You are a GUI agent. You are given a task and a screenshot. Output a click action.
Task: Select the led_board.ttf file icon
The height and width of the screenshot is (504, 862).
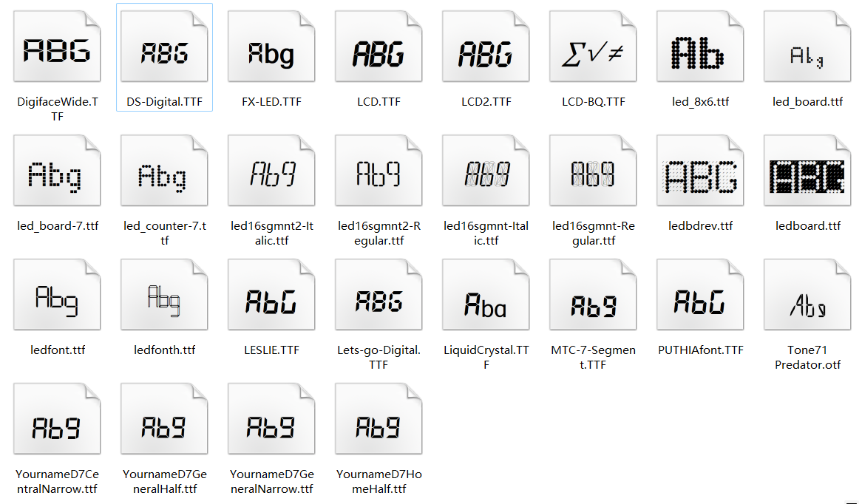(x=807, y=49)
